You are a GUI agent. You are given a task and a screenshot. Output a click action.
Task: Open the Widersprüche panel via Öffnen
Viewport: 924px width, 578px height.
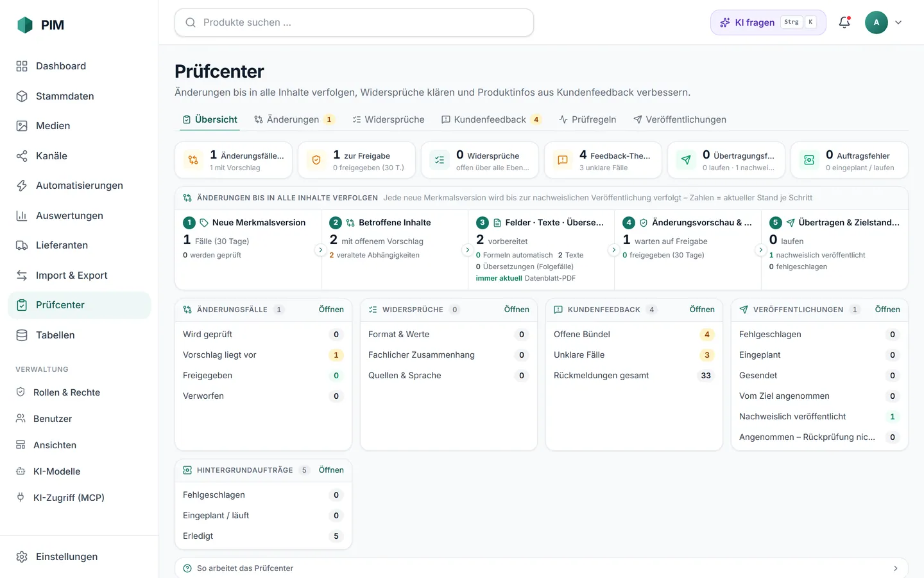[517, 310]
